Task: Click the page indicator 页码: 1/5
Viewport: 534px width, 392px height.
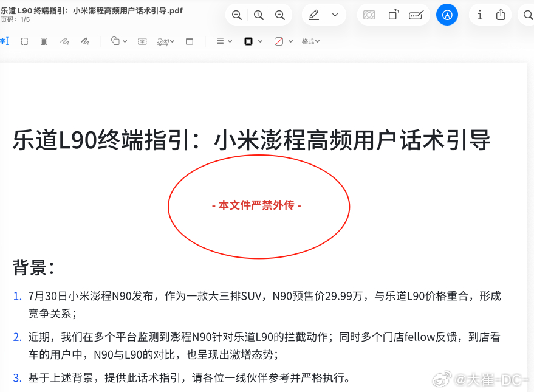Action: coord(15,20)
